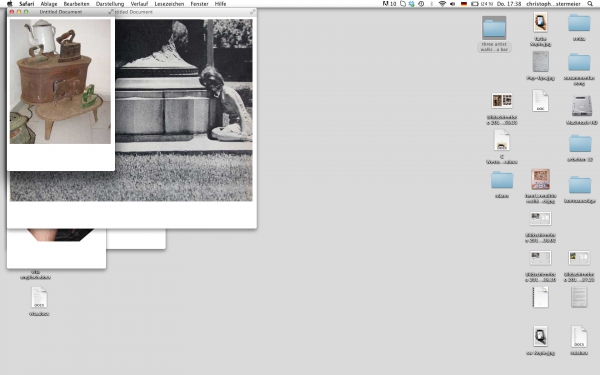Screen dimensions: 600x375
Task: Close the front Untitled Document window
Action: pyautogui.click(x=11, y=12)
